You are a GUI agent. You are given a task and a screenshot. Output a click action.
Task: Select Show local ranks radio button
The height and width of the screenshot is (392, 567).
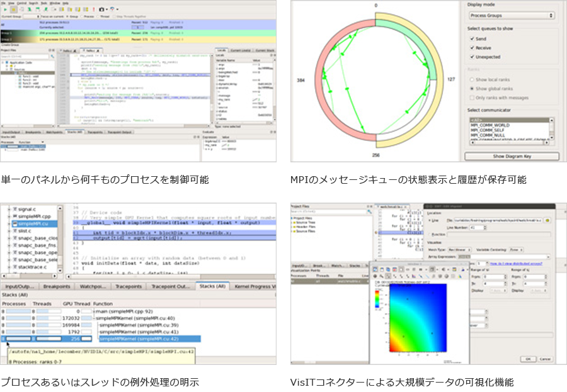471,79
